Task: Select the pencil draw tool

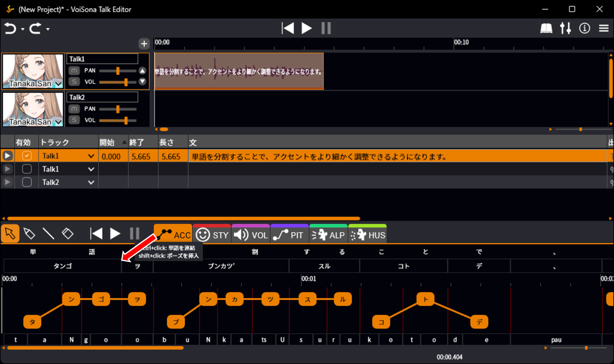Action: [29, 234]
